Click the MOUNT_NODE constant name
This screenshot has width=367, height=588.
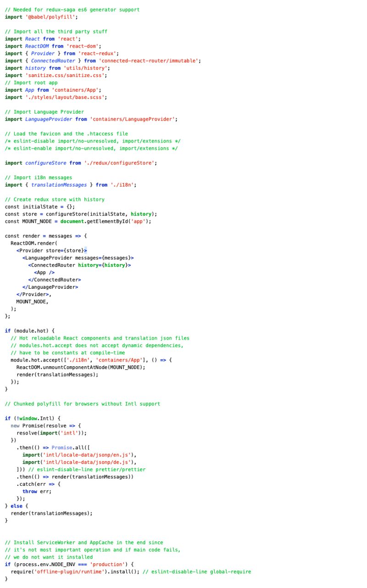pyautogui.click(x=38, y=221)
